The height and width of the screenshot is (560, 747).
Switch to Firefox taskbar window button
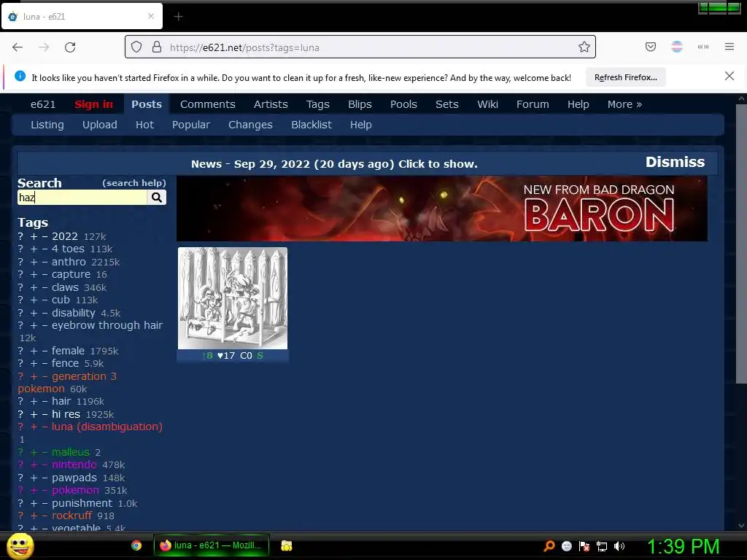tap(212, 545)
